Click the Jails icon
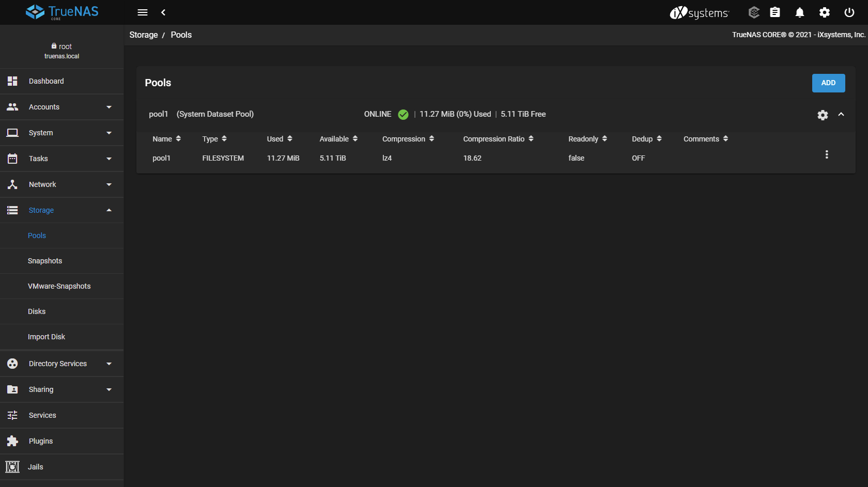Viewport: 868px width, 487px height. coord(12,467)
